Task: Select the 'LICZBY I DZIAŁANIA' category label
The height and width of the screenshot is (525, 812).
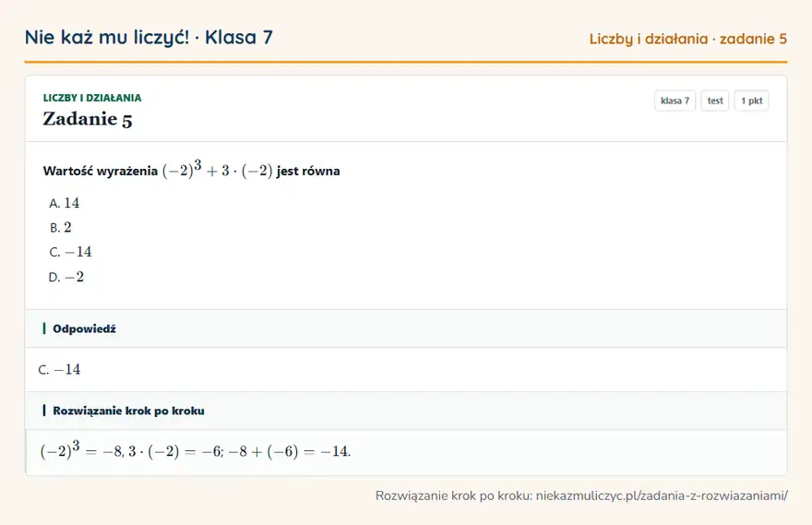Action: point(92,98)
